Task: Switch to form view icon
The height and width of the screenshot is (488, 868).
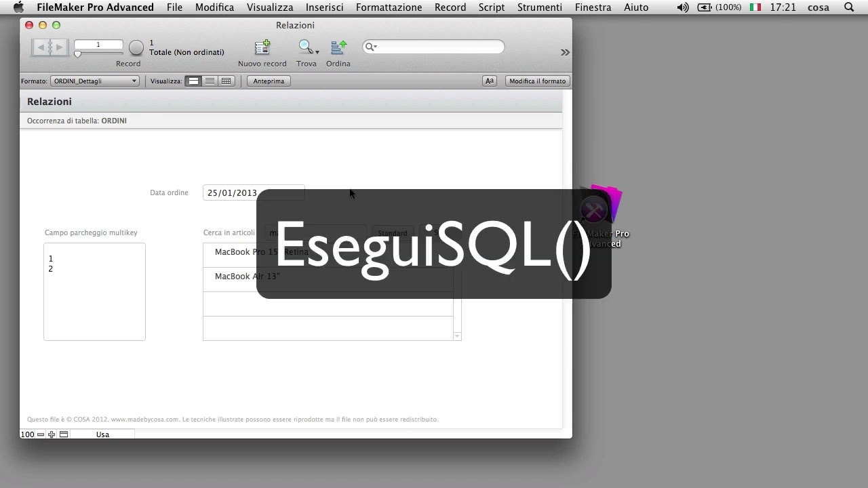Action: (x=193, y=81)
